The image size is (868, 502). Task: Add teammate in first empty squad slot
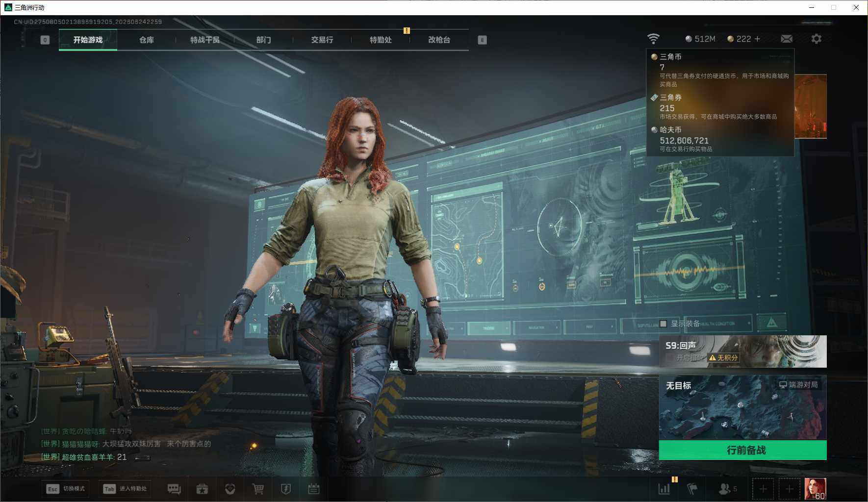pyautogui.click(x=763, y=489)
